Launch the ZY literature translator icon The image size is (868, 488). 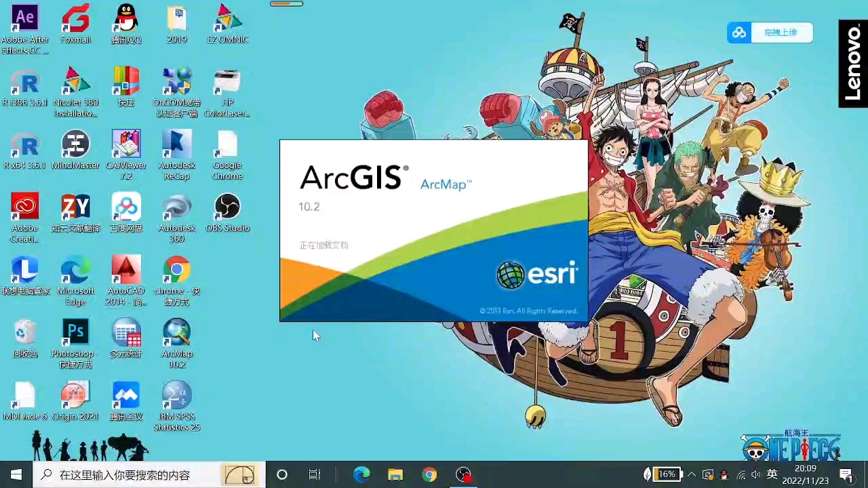(75, 213)
